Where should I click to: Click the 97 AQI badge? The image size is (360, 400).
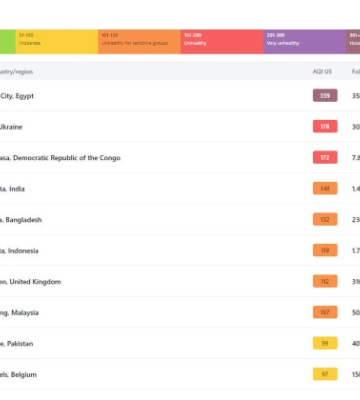tap(325, 375)
